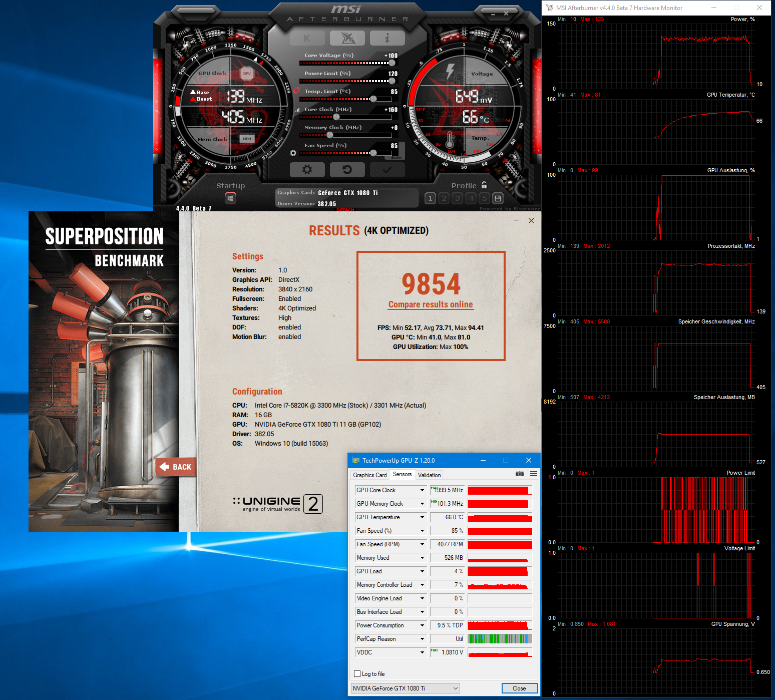Viewport: 775px width, 700px height.
Task: Select profile slot 2 in Afterburner
Action: click(444, 198)
